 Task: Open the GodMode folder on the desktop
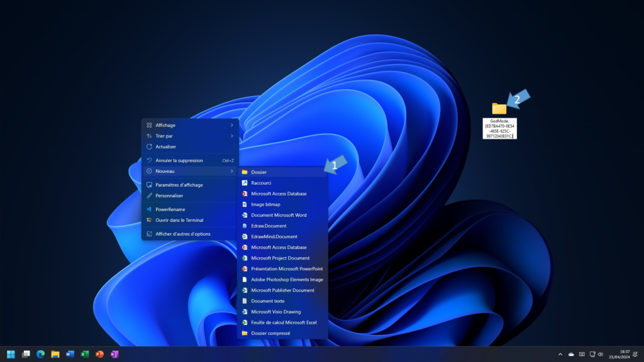(x=499, y=107)
